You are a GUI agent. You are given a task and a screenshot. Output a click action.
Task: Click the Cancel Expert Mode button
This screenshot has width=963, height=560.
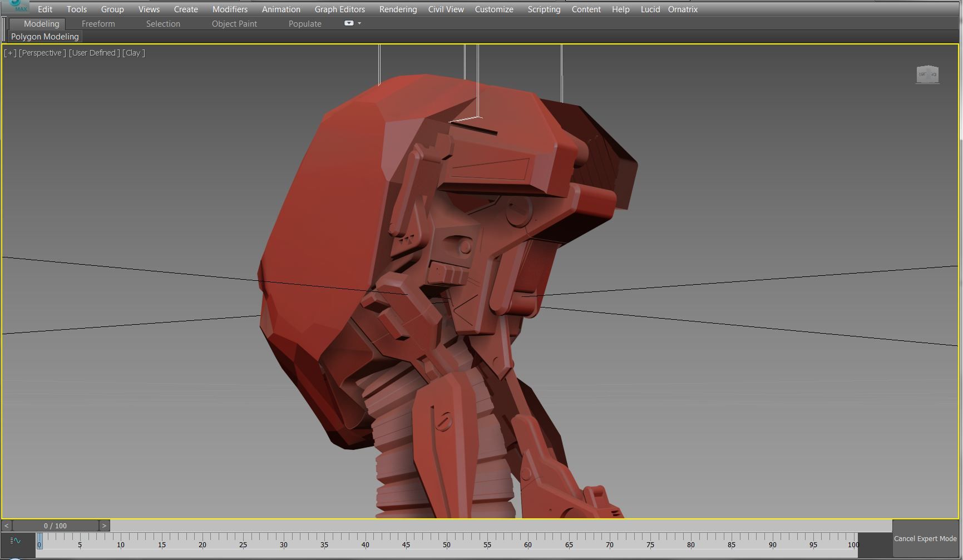click(x=925, y=538)
